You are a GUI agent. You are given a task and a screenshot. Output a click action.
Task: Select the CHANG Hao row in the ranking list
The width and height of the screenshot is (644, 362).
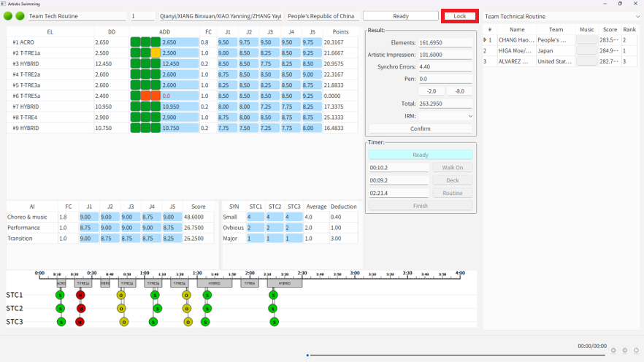click(560, 40)
